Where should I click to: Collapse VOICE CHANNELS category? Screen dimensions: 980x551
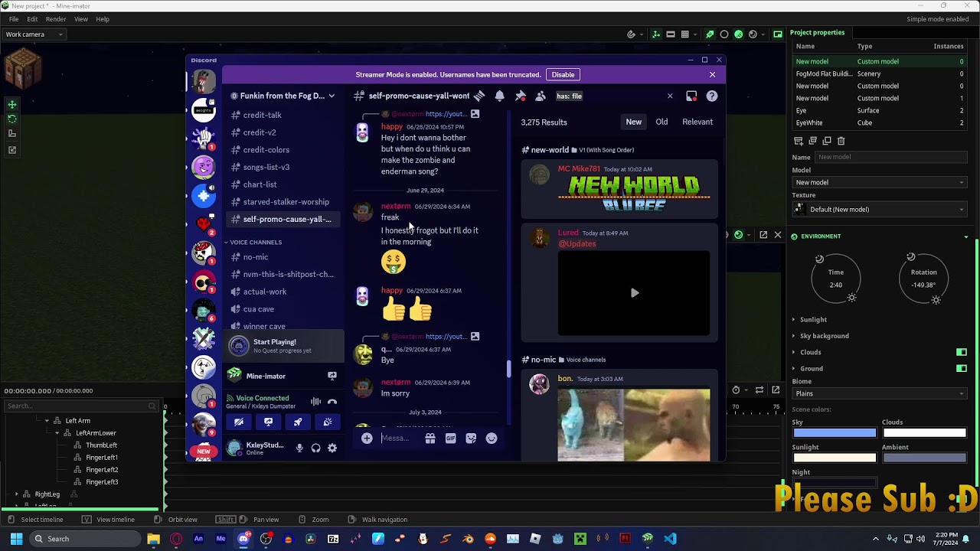click(x=256, y=242)
